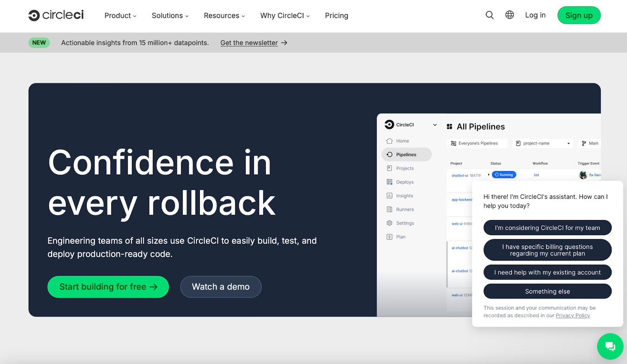This screenshot has height=364, width=627.
Task: Click the Settings gear icon in sidebar
Action: coord(389,223)
